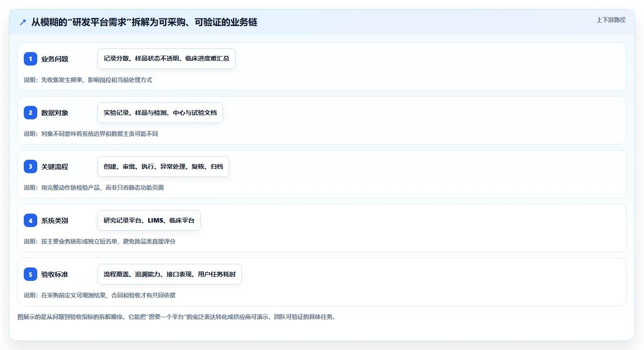Click the chip 研究记录平台、LIMS、临床平台

coord(149,220)
